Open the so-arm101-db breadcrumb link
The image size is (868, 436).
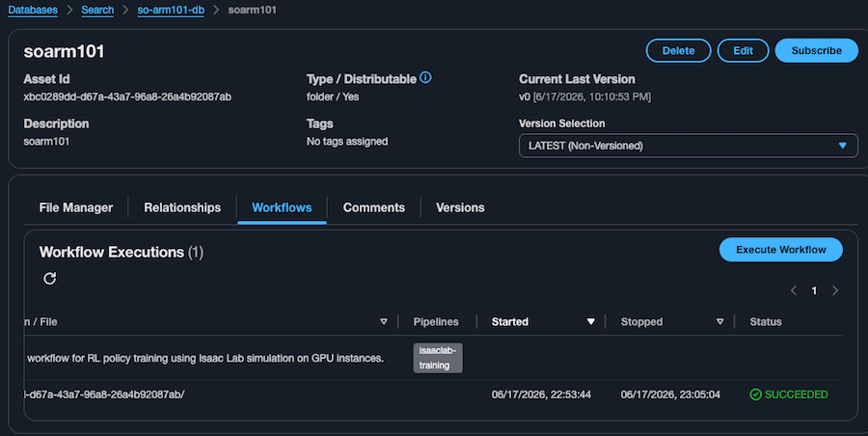tap(171, 10)
